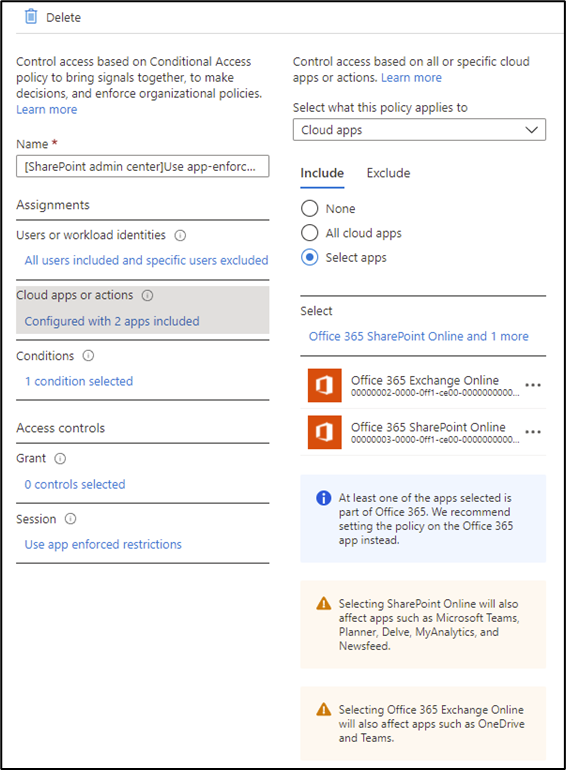The image size is (566, 770).
Task: Open the ellipsis menu for Office 365 Exchange Online
Action: pos(533,385)
